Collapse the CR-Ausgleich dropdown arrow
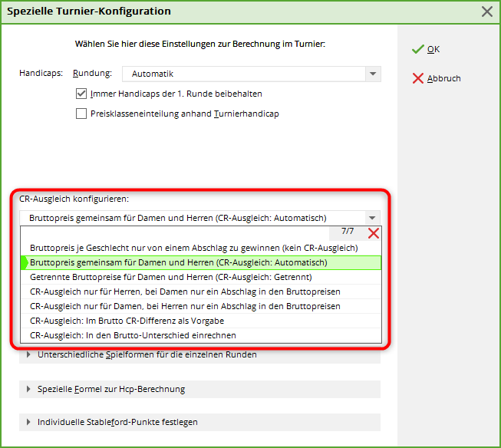The width and height of the screenshot is (501, 448). [x=372, y=218]
